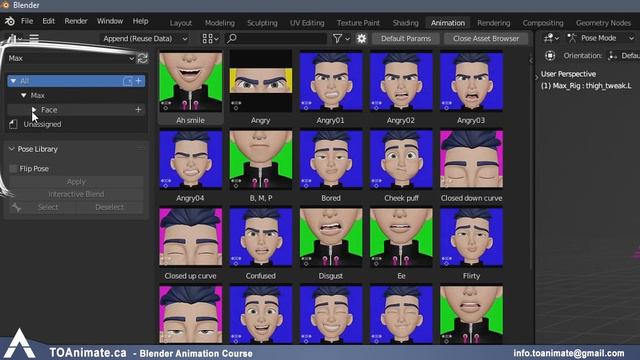The width and height of the screenshot is (640, 360).
Task: Switch to the Shading workspace tab
Action: pos(405,23)
